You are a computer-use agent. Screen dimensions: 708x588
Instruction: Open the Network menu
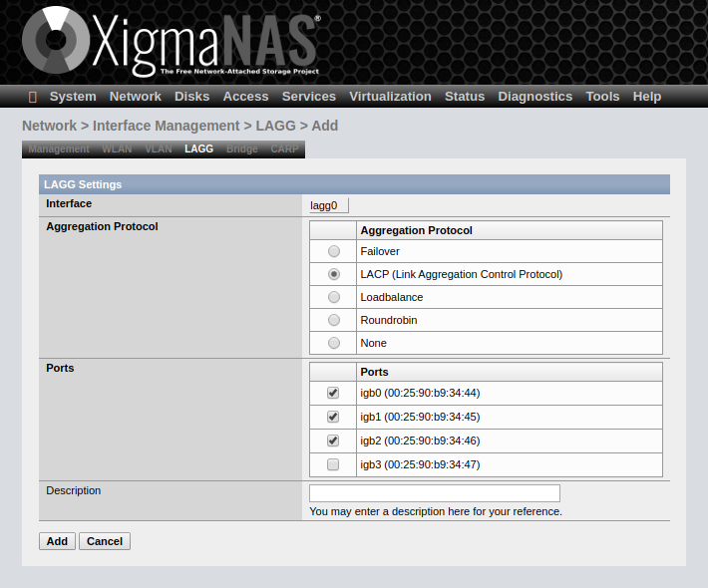point(136,97)
